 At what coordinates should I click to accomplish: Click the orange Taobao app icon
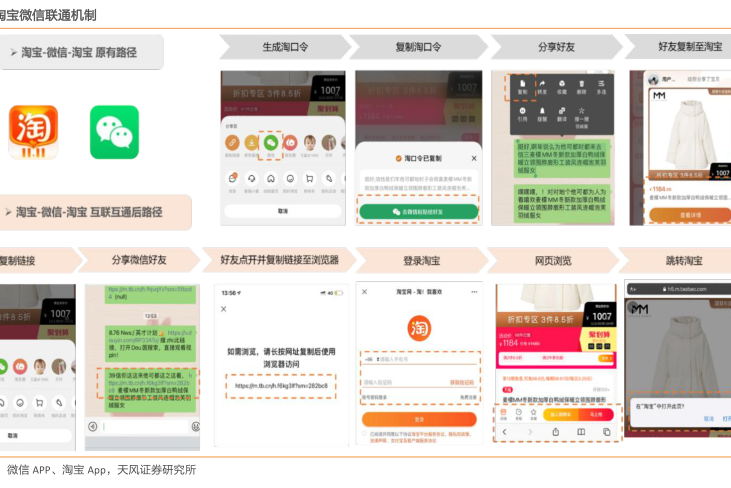(x=33, y=132)
